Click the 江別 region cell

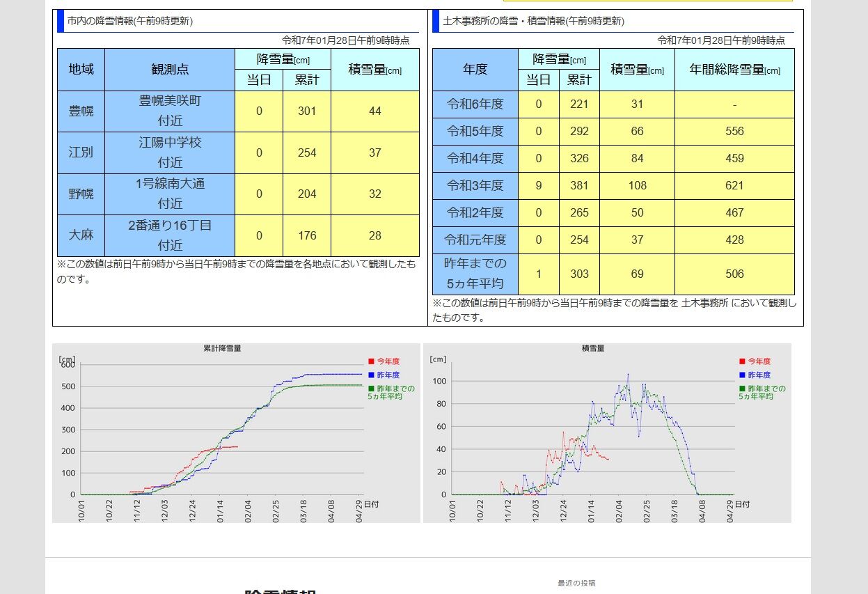[81, 153]
